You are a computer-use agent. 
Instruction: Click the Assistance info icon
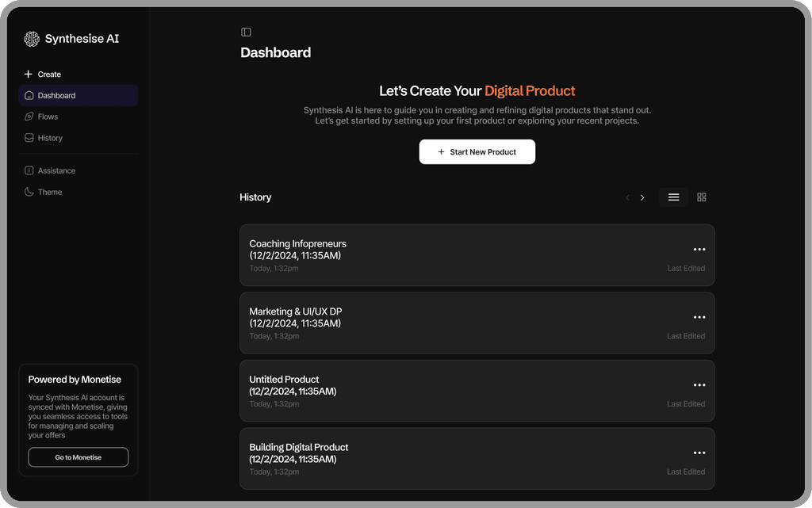[29, 170]
